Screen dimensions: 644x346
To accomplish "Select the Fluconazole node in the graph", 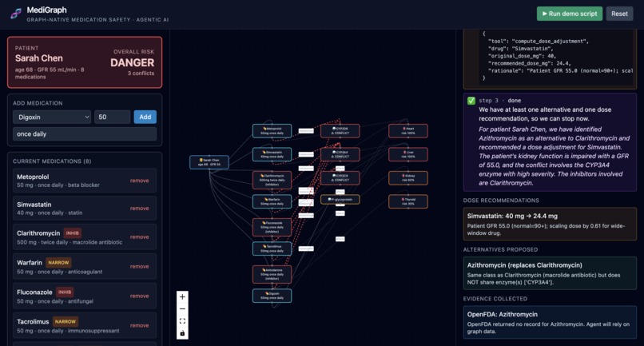I will click(x=272, y=227).
